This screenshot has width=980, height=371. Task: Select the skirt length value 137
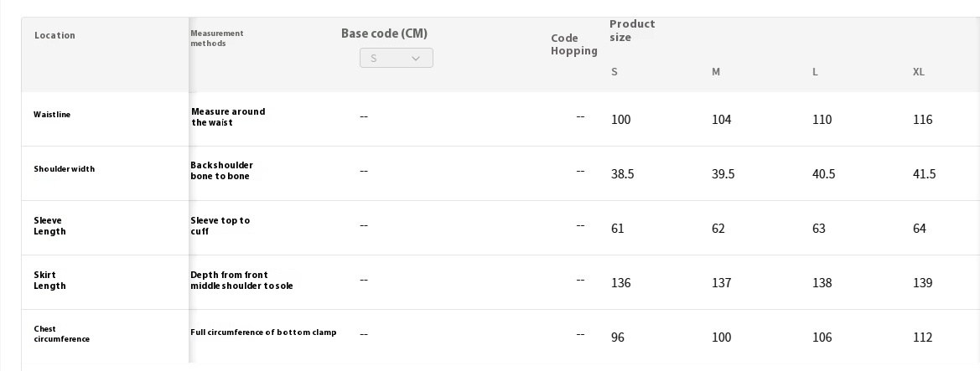[721, 283]
